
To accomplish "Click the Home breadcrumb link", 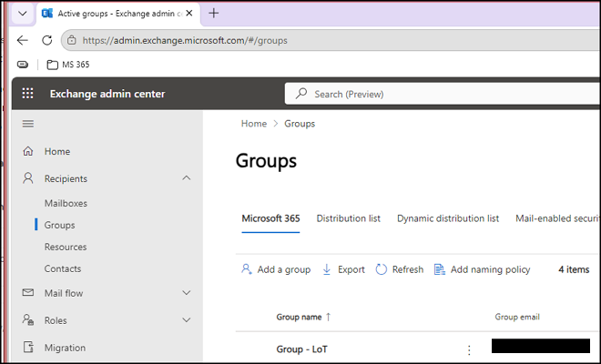I will pyautogui.click(x=254, y=124).
